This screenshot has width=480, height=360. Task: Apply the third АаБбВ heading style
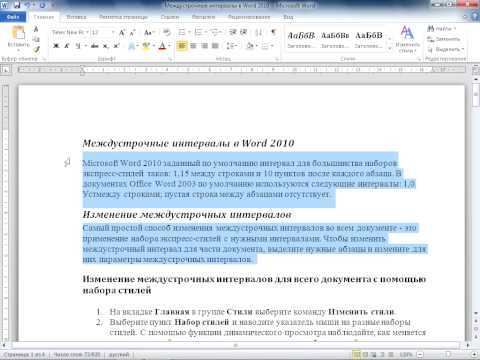point(369,39)
